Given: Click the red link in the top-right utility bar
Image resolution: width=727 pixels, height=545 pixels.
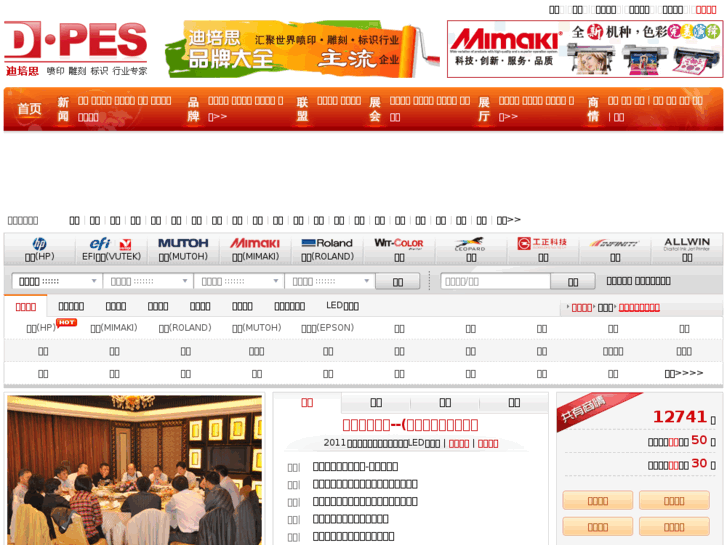Looking at the screenshot, I should tap(706, 10).
